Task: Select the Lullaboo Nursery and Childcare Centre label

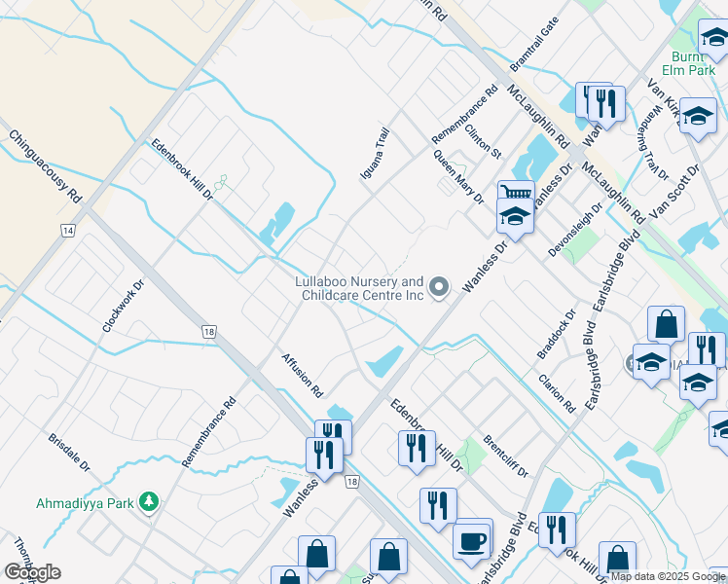Action: pos(360,287)
